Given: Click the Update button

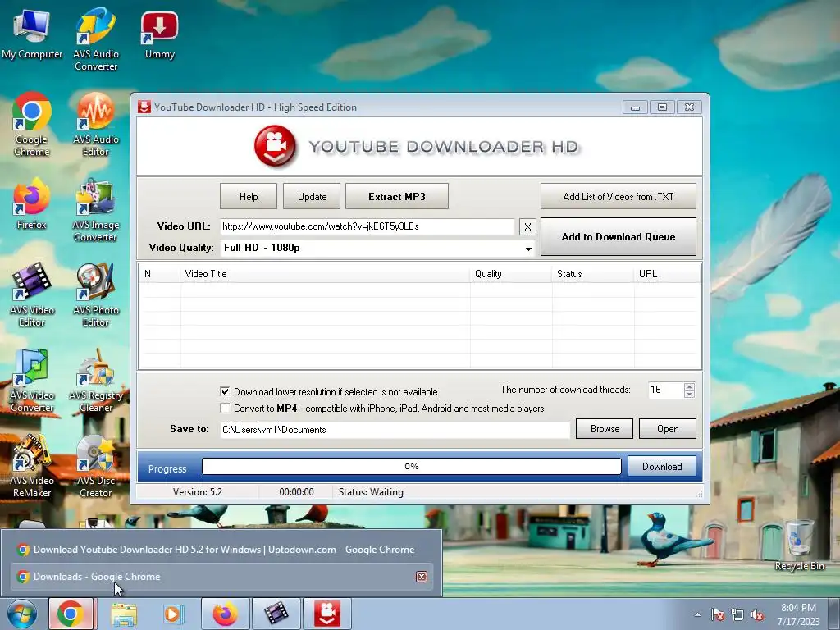Looking at the screenshot, I should [312, 196].
